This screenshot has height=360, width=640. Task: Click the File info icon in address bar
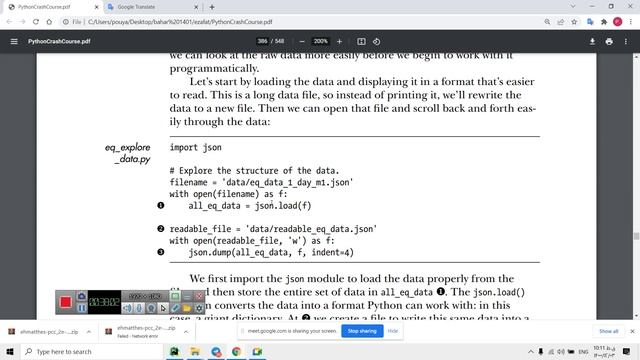pyautogui.click(x=65, y=22)
